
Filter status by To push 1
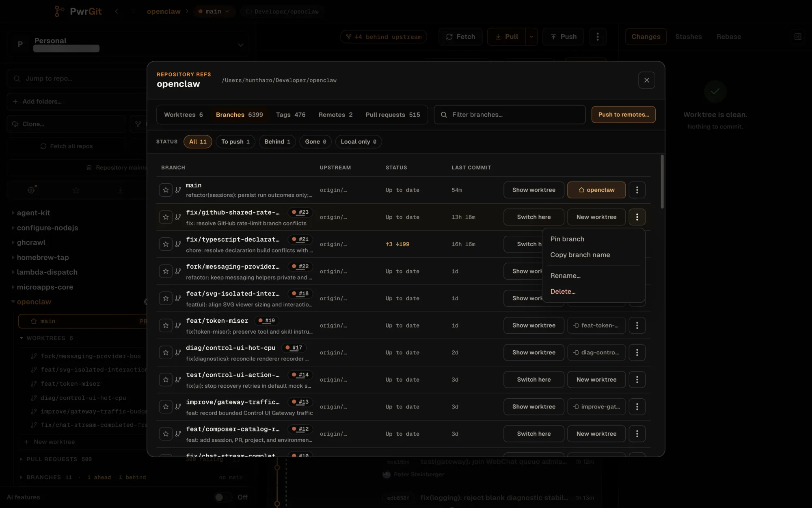[235, 141]
